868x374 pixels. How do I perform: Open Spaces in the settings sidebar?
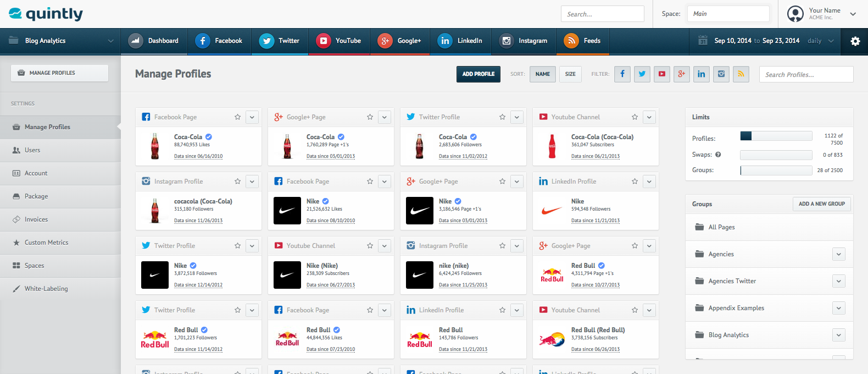click(x=60, y=266)
